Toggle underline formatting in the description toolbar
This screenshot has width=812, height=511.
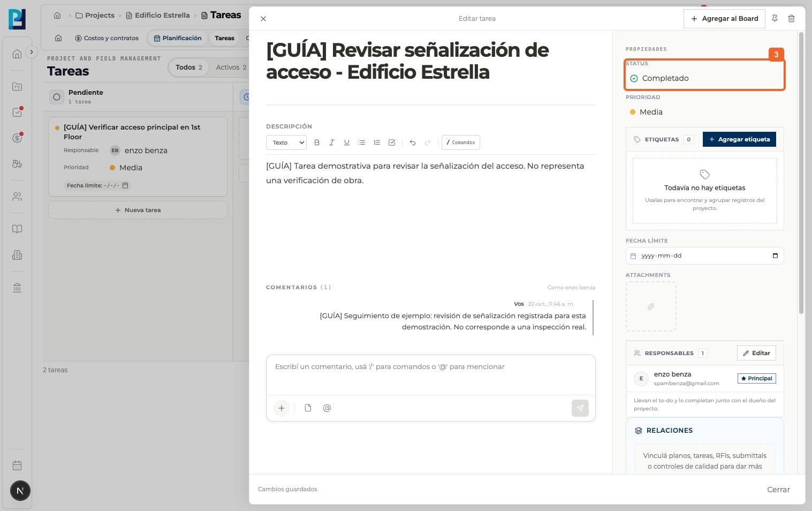pos(347,142)
